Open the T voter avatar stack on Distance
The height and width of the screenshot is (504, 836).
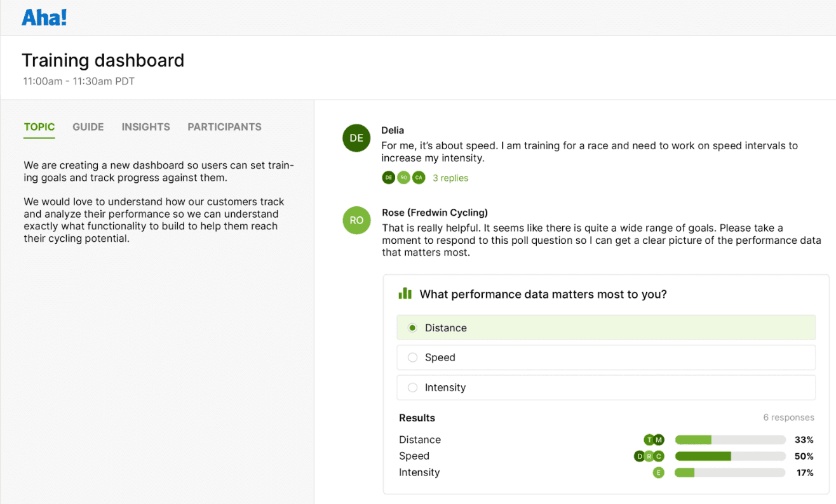[x=649, y=439]
